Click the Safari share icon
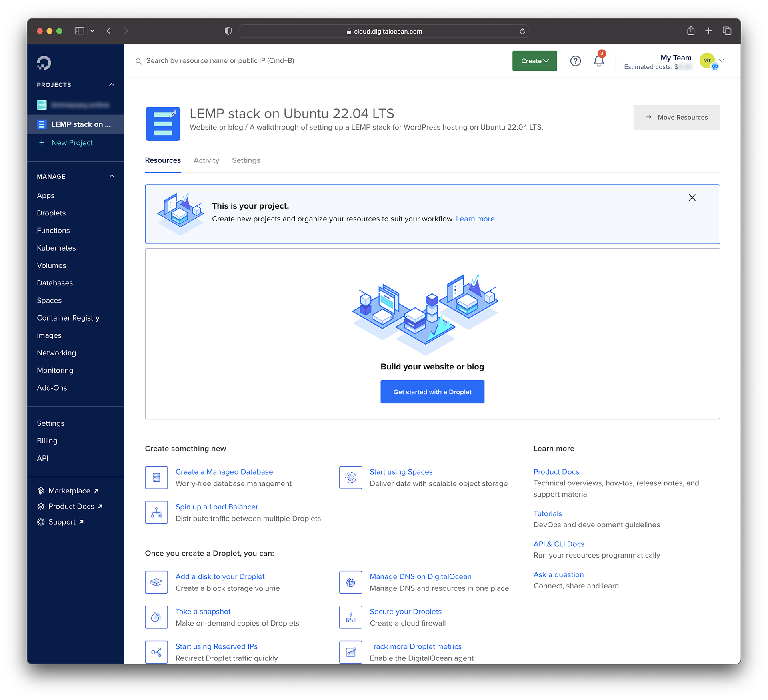The width and height of the screenshot is (768, 700). (x=691, y=30)
